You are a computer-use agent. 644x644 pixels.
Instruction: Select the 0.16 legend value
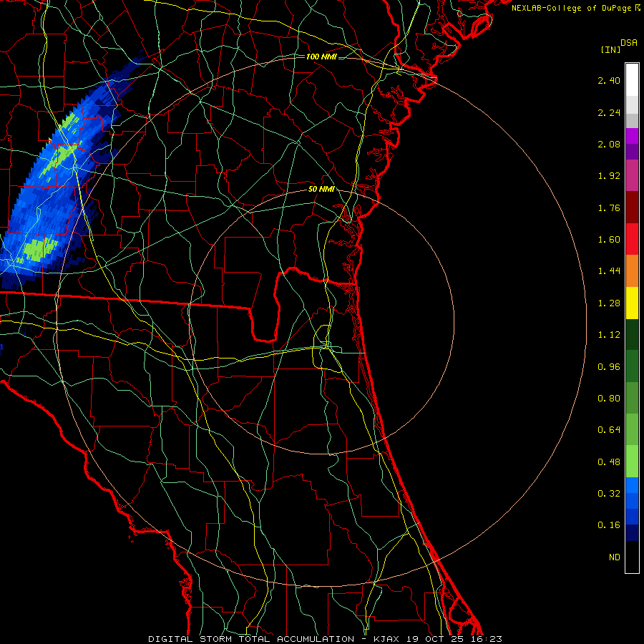pos(609,525)
